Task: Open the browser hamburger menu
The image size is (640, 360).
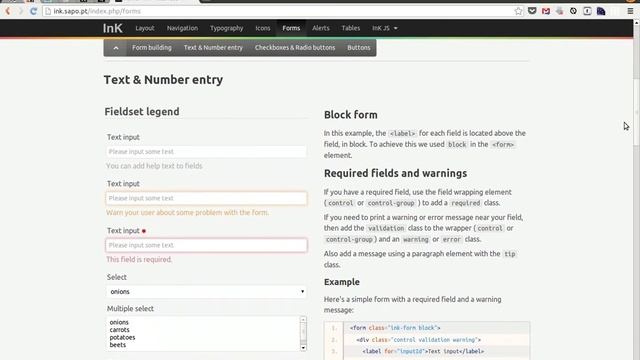Action: pos(630,11)
